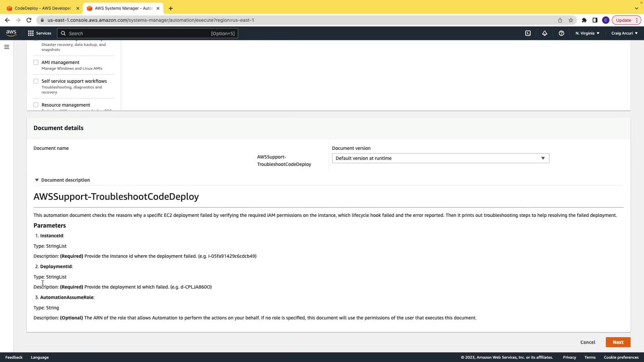Click the AWS logo home icon
This screenshot has height=362, width=644.
coord(11,33)
